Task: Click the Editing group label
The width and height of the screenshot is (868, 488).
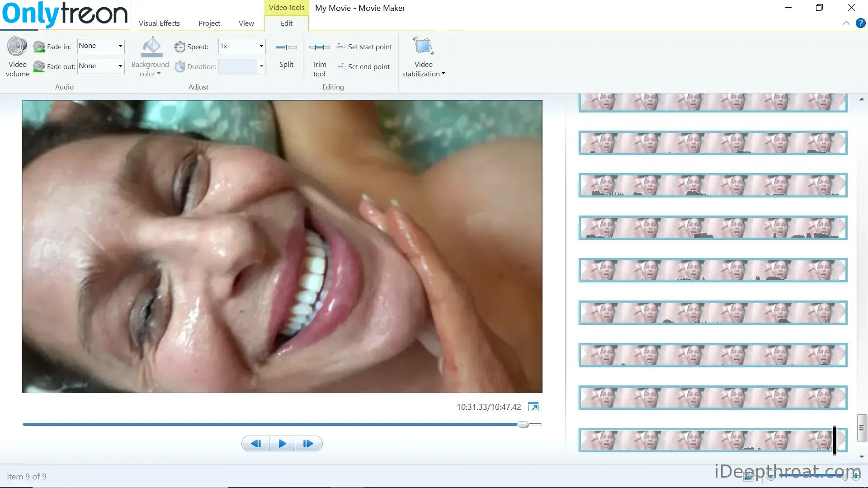Action: click(x=333, y=87)
